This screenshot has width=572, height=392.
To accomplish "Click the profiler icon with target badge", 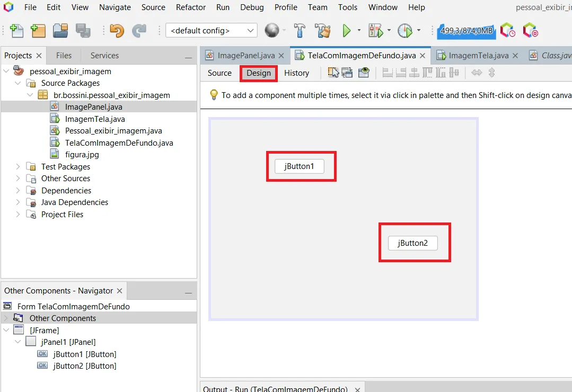I will (531, 31).
